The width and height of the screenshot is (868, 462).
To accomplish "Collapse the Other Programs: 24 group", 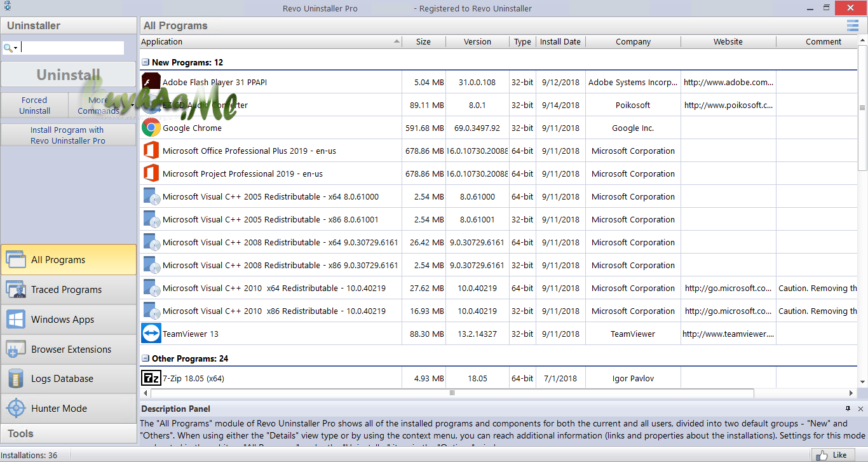I will (146, 358).
